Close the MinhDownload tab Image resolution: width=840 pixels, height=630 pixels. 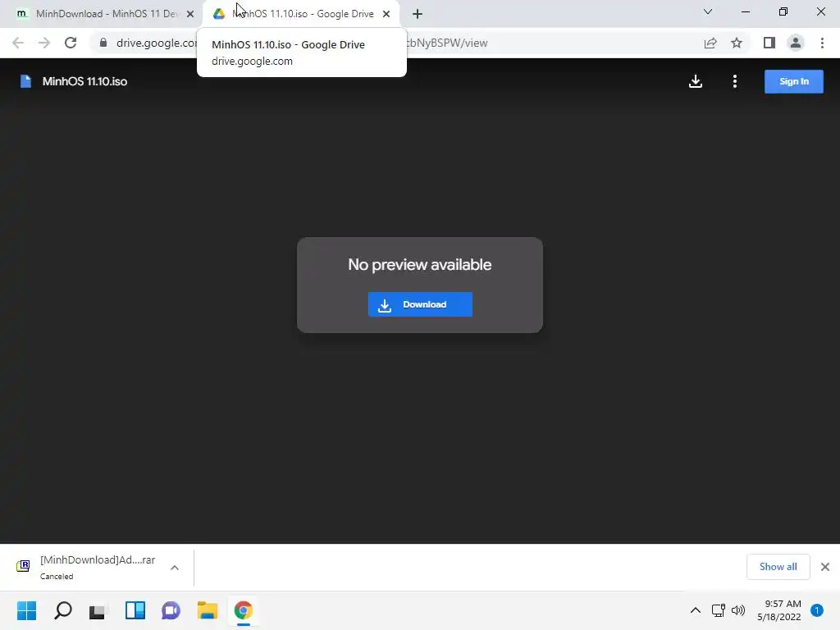(x=190, y=14)
